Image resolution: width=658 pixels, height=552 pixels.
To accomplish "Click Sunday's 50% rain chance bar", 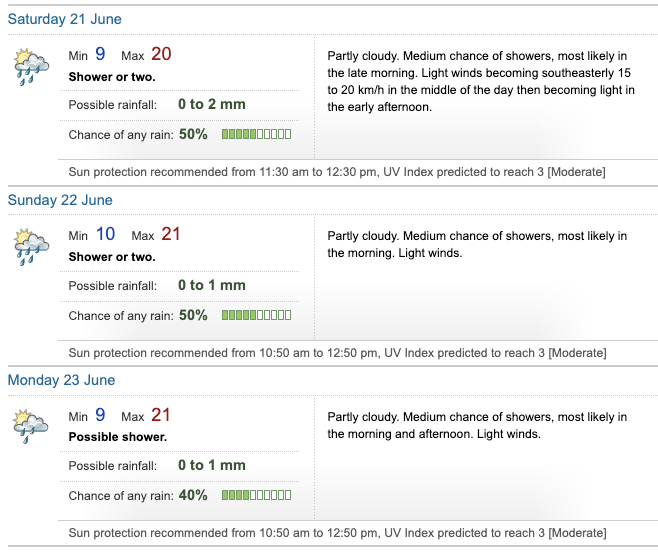I will coord(256,315).
